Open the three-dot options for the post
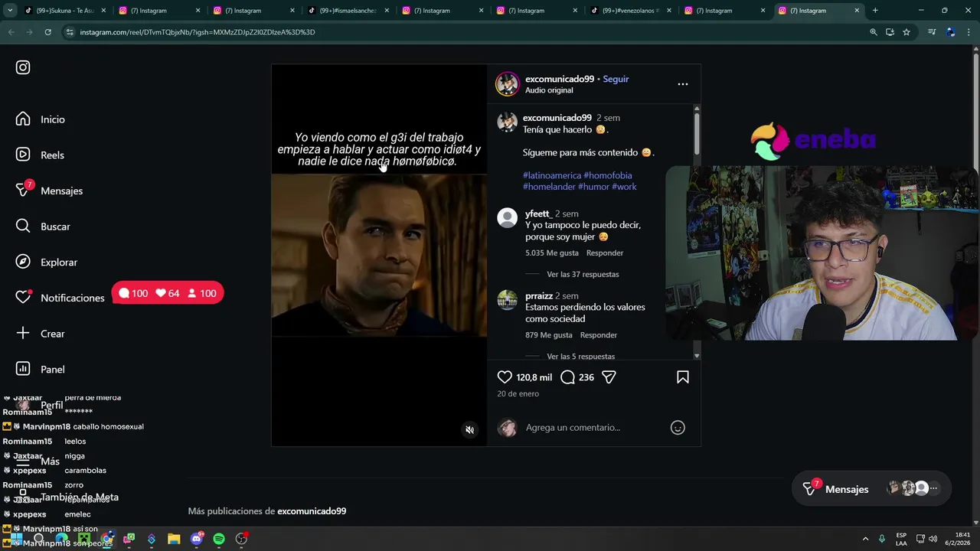980x551 pixels. 683,84
